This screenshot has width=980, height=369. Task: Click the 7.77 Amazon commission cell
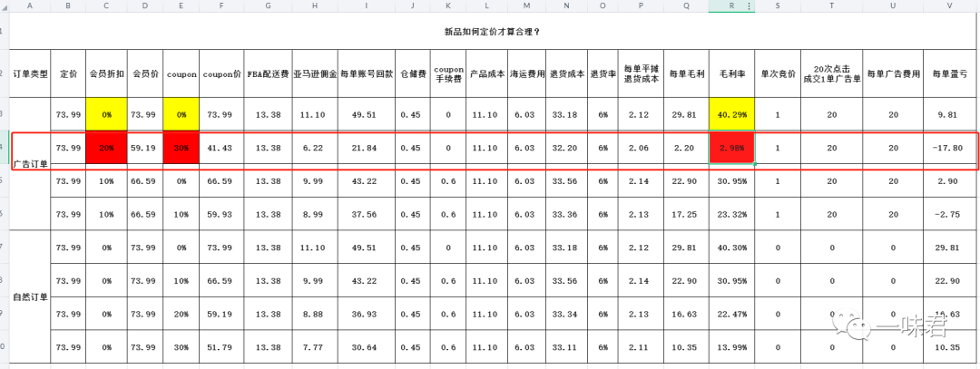[x=315, y=346]
